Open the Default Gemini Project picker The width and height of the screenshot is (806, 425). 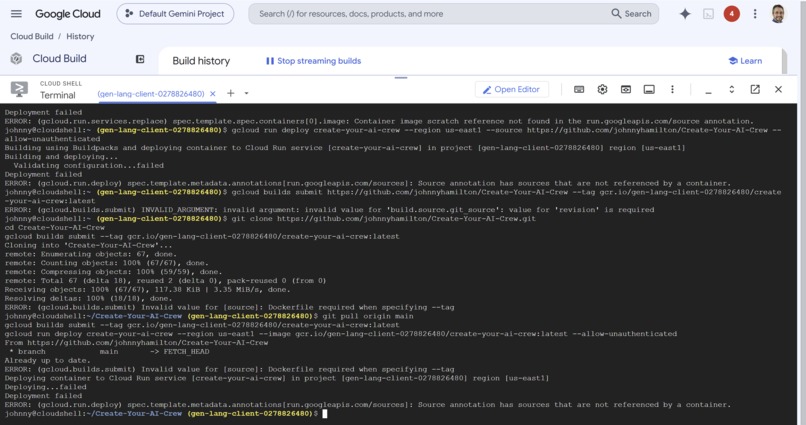175,14
